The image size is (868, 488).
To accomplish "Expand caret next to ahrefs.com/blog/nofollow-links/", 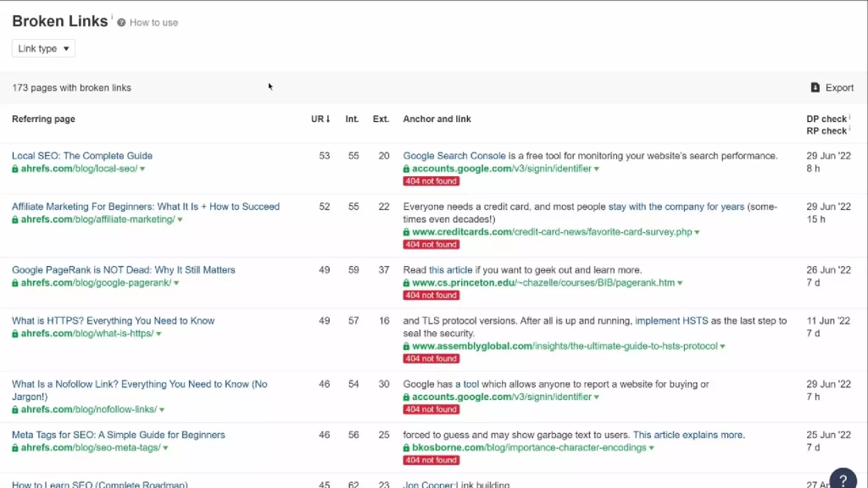I will tap(162, 410).
